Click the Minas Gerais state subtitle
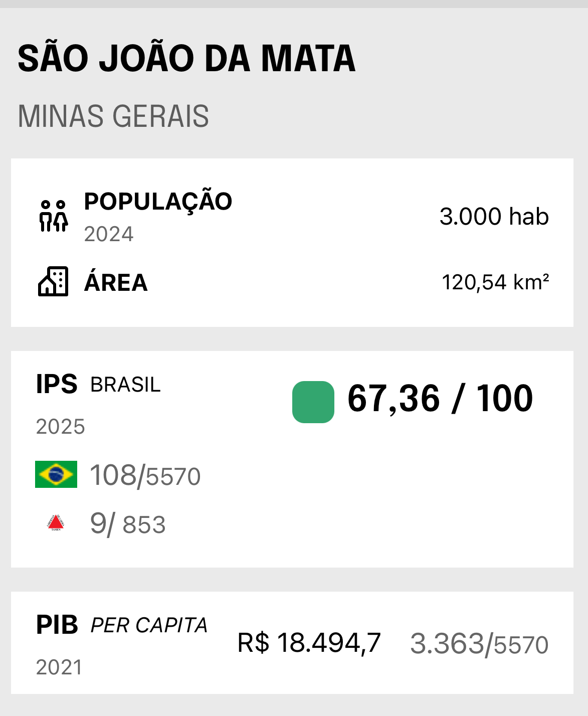The image size is (588, 716). click(113, 116)
